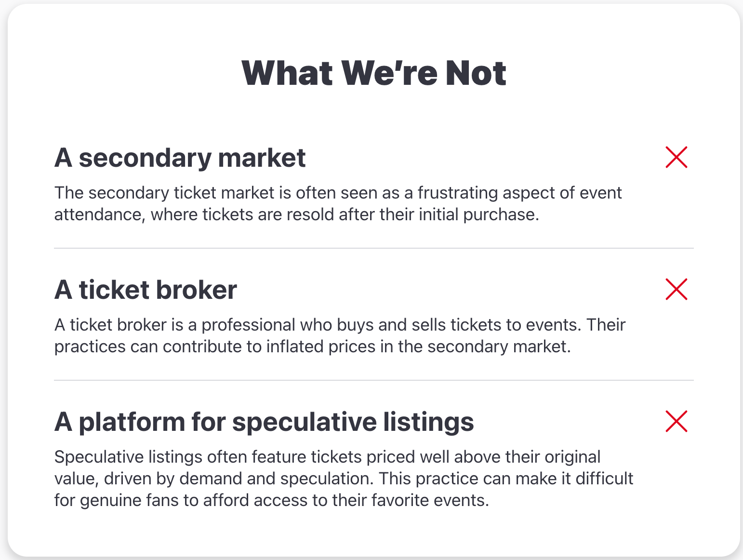Click the line starting "The secondary ticket market"
The image size is (743, 560).
tap(337, 193)
